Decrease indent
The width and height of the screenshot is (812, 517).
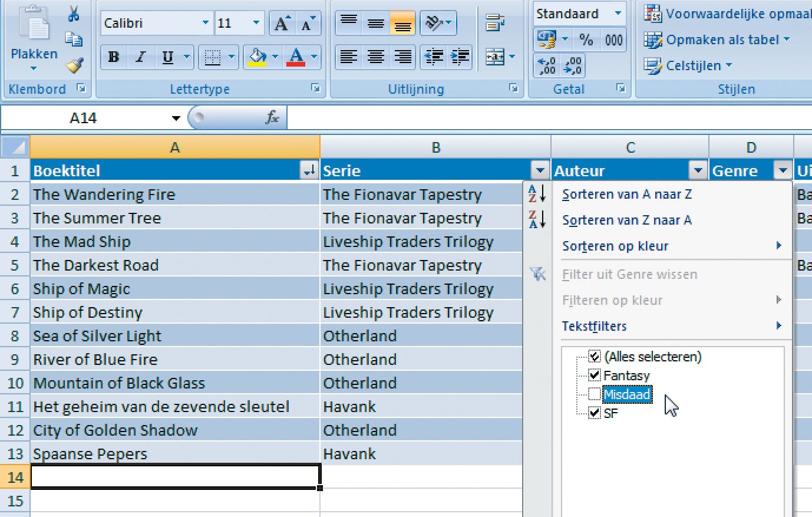point(434,57)
